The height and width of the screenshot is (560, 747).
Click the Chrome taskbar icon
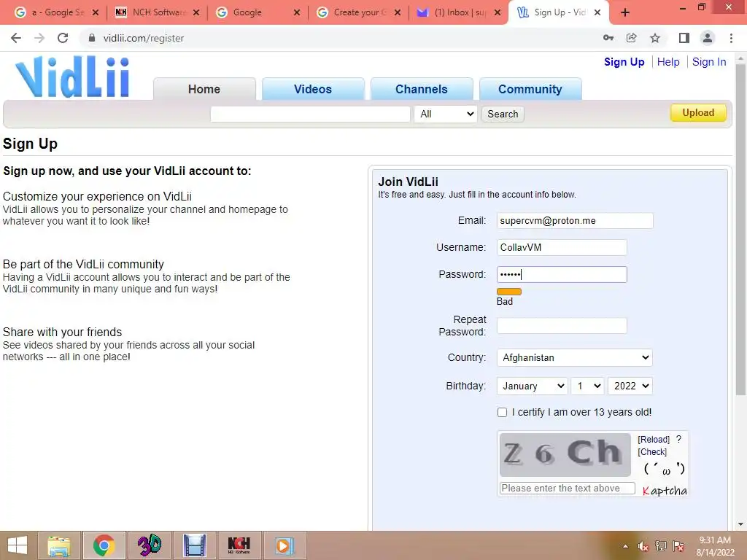pos(104,545)
